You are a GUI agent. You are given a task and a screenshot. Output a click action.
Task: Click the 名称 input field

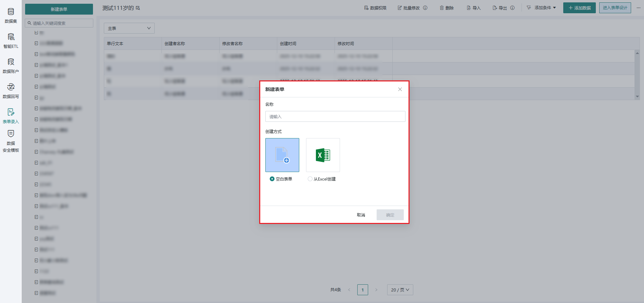tap(335, 116)
